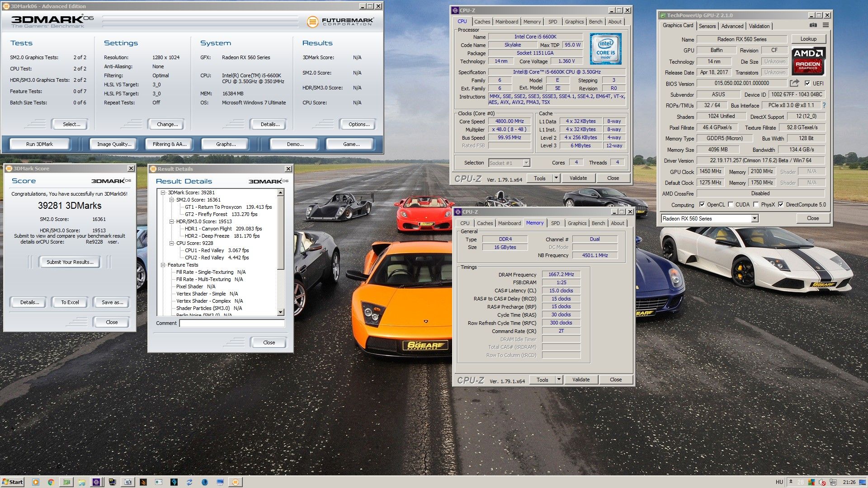Click Run 3DMark button
This screenshot has width=868, height=488.
click(39, 144)
